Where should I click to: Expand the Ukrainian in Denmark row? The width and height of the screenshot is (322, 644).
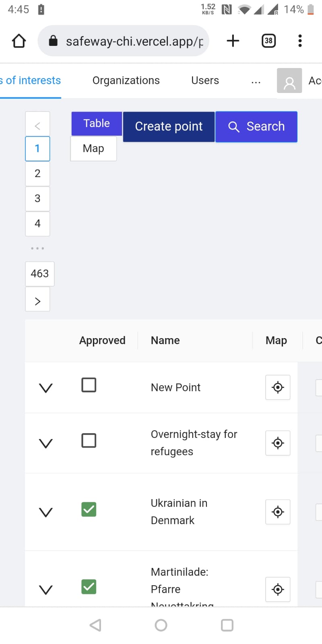[45, 512]
